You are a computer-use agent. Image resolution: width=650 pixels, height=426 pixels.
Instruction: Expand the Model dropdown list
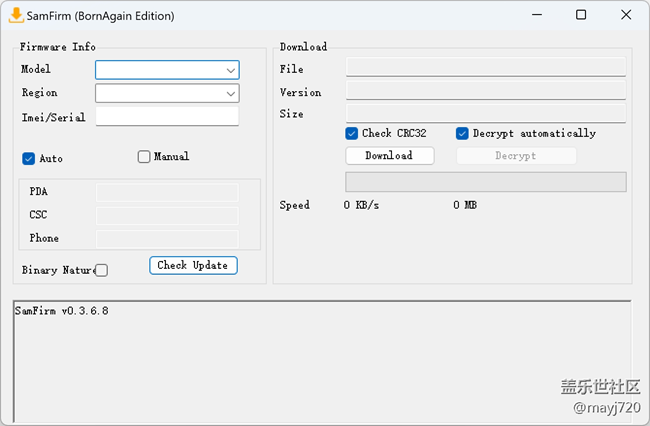click(231, 70)
